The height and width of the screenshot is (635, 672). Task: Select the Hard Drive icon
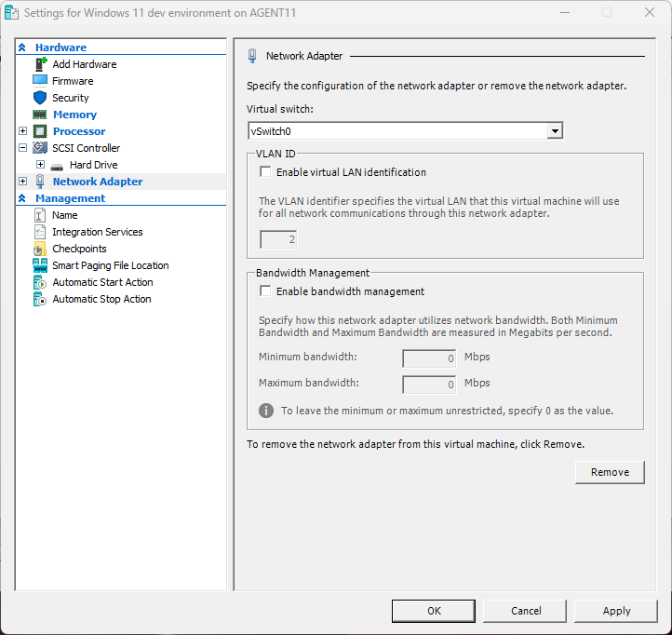point(58,165)
